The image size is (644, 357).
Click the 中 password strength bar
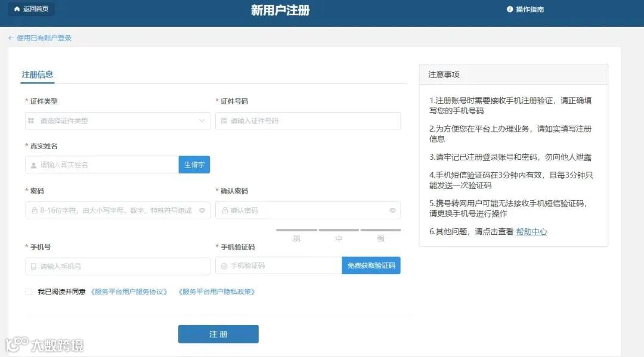pos(339,230)
